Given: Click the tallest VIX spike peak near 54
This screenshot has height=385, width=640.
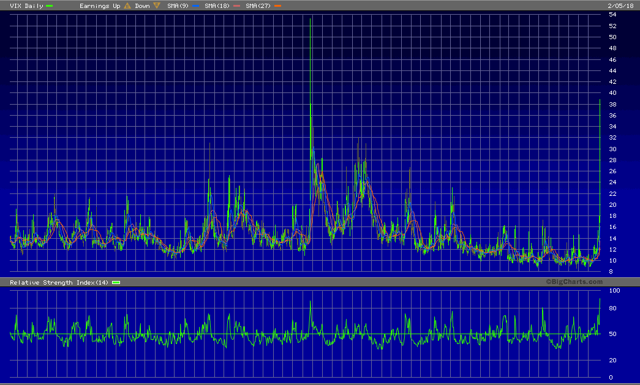Looking at the screenshot, I should pyautogui.click(x=310, y=19).
